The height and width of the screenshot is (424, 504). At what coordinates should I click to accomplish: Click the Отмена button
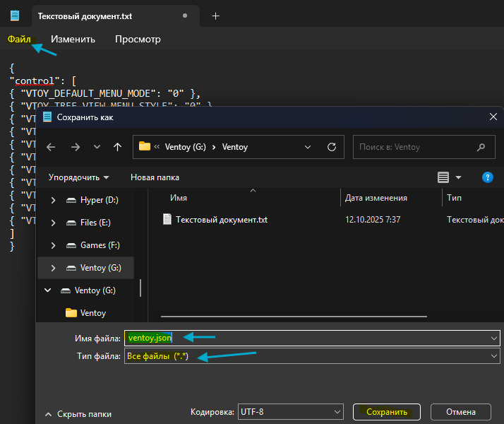point(460,411)
